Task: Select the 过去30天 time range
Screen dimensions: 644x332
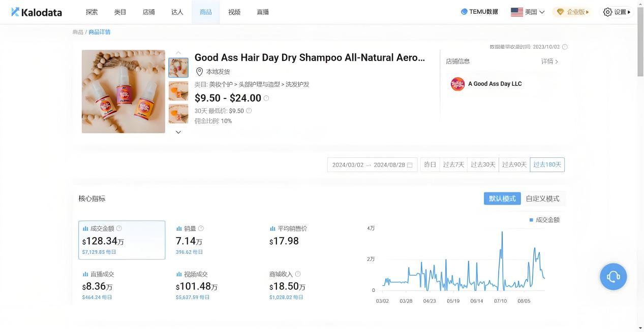Action: (x=483, y=165)
